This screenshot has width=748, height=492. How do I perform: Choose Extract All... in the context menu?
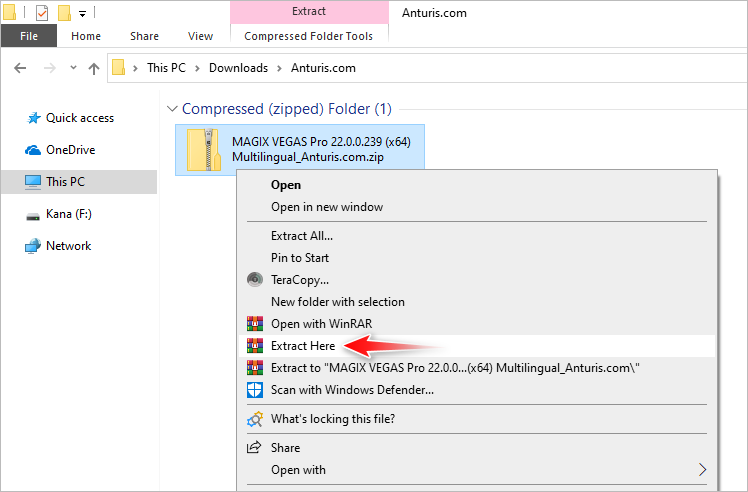click(x=301, y=236)
